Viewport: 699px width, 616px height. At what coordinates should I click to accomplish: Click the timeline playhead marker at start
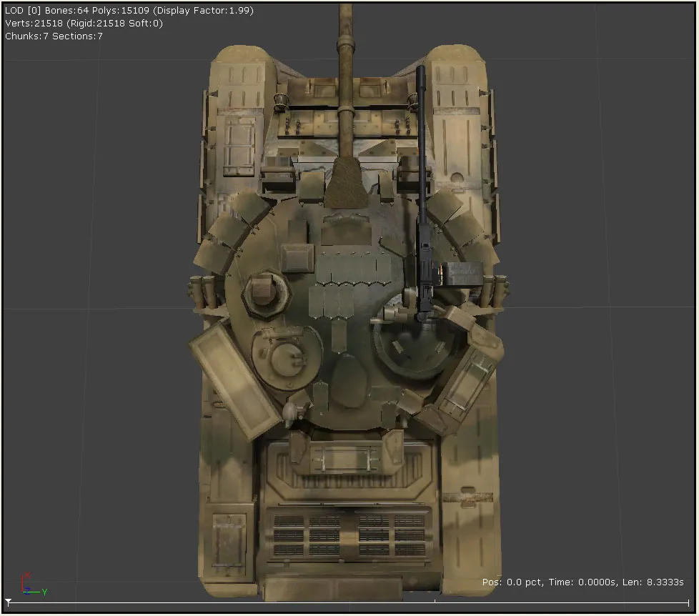click(8, 602)
